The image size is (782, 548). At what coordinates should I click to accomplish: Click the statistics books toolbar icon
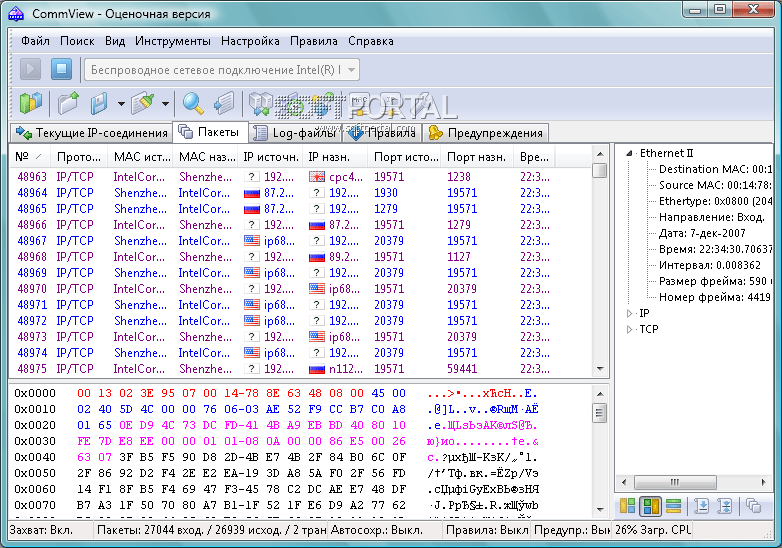[31, 103]
